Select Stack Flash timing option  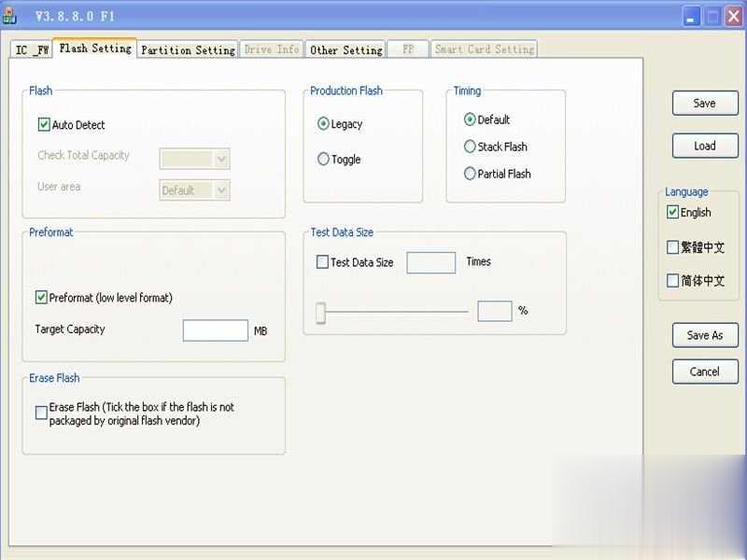tap(470, 147)
